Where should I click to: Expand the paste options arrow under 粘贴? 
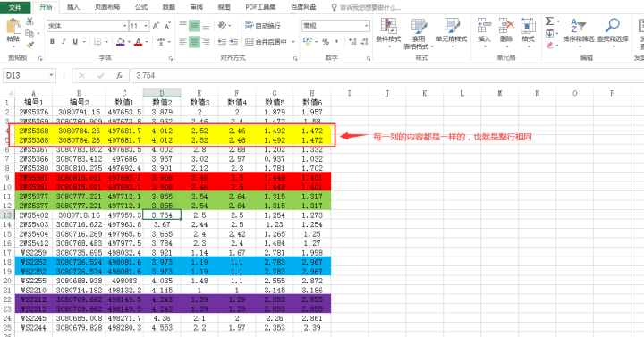point(13,46)
